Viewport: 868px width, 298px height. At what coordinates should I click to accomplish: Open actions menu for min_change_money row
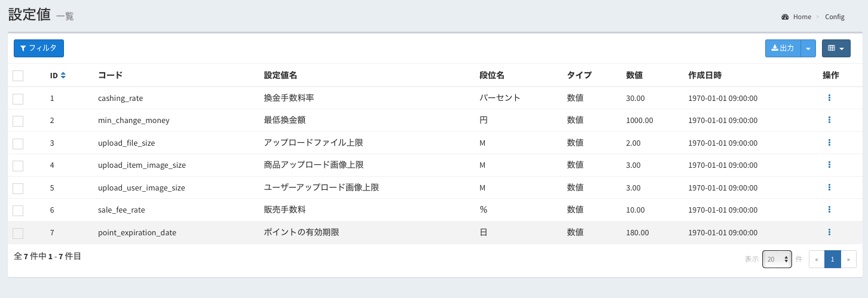click(x=829, y=120)
